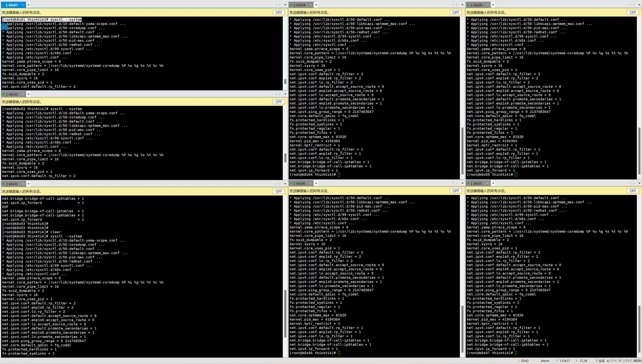
Task: Toggle OFF broadcast button in k8s04 pane
Action: (456, 12)
